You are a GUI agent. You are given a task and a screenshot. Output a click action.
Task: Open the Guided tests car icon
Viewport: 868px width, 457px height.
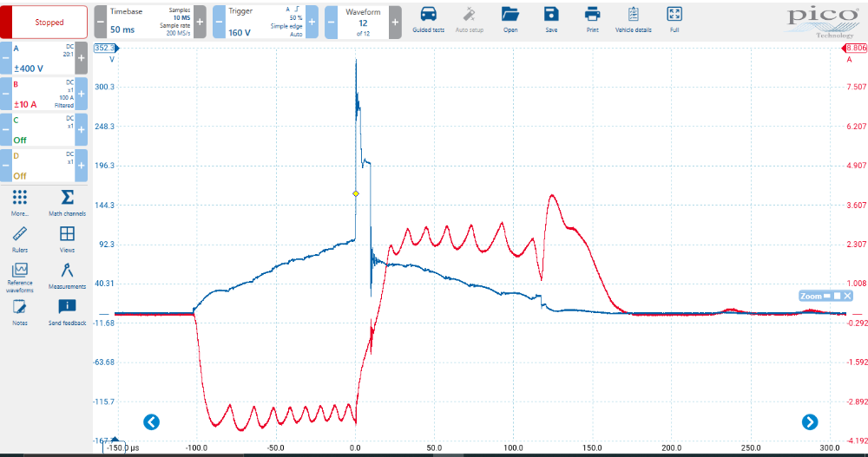point(428,15)
